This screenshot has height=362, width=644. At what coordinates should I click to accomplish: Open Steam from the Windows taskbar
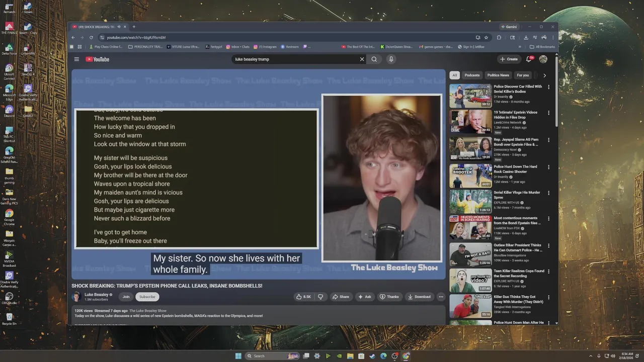pyautogui.click(x=372, y=356)
